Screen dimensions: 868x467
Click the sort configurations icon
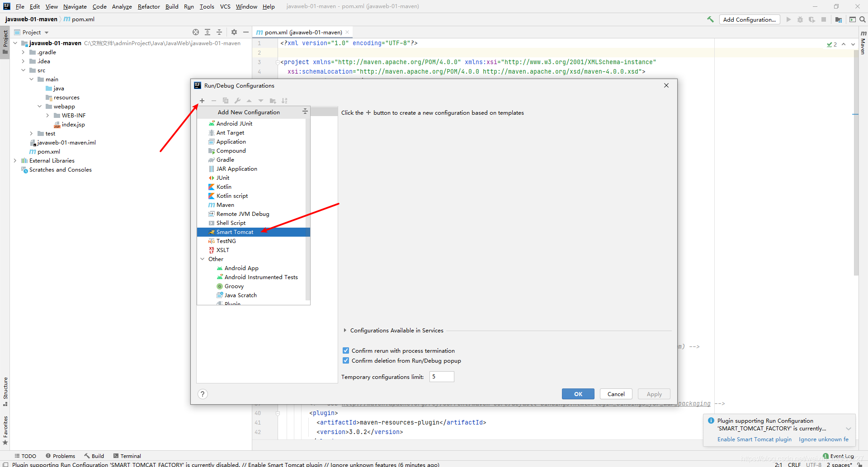click(284, 101)
